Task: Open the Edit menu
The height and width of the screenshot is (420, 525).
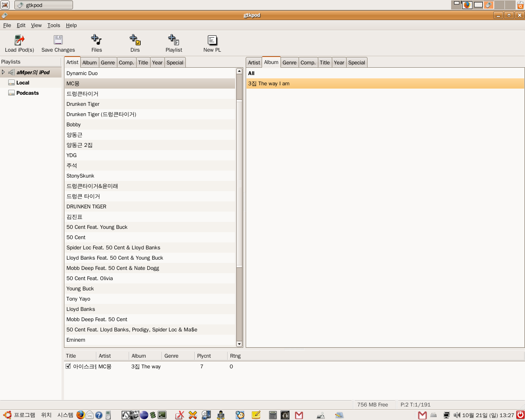Action: coord(21,25)
